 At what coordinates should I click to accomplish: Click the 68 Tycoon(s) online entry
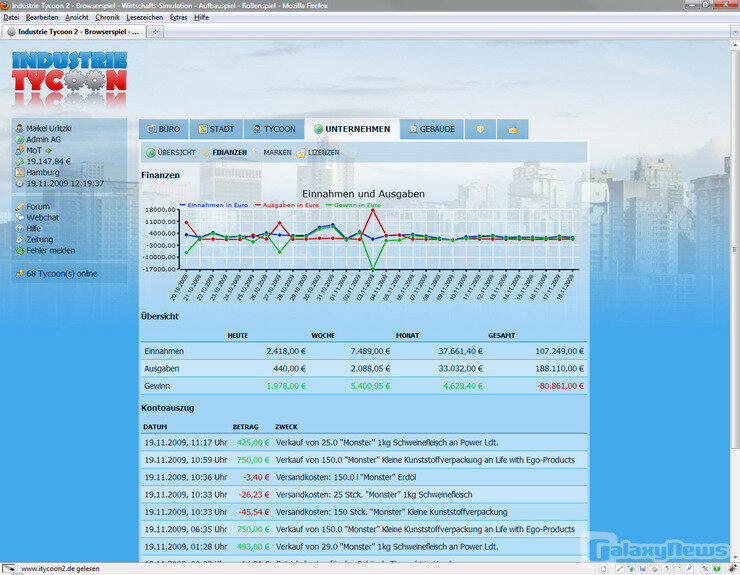pyautogui.click(x=56, y=274)
